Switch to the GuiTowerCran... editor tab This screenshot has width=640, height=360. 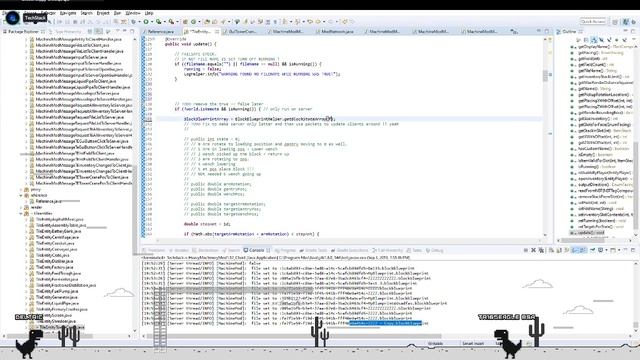coord(242,31)
